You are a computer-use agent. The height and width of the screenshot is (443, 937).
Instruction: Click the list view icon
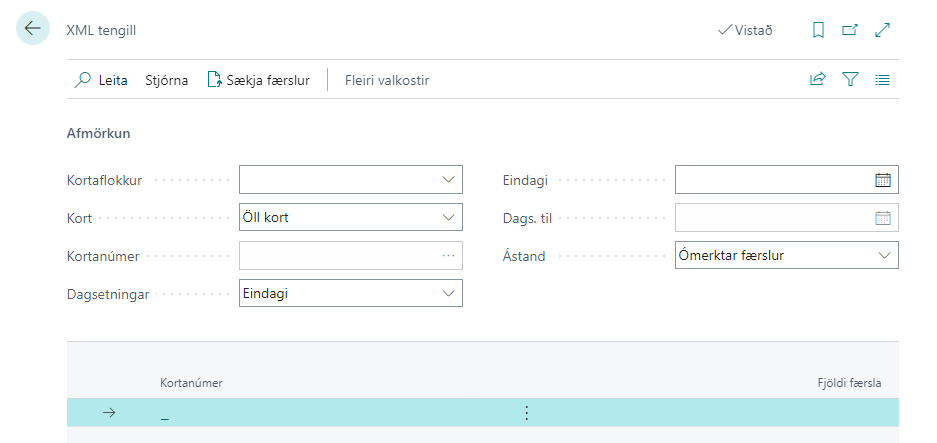pos(883,80)
